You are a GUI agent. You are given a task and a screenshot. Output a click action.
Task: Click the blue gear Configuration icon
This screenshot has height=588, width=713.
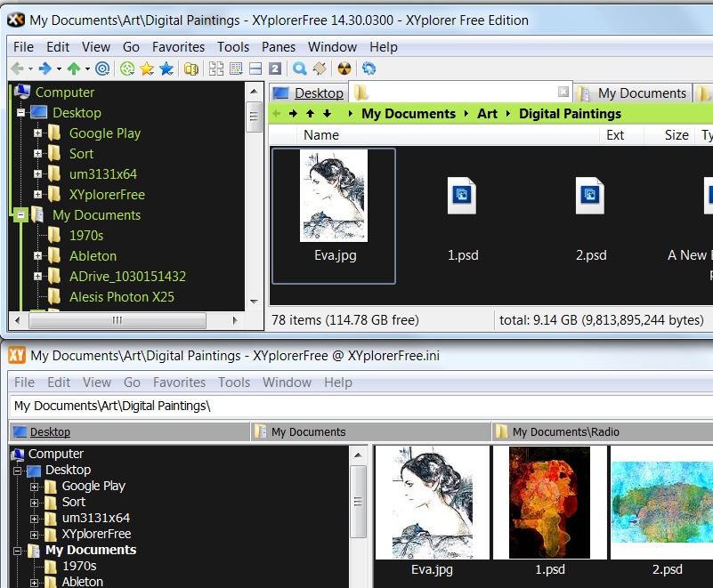(369, 68)
